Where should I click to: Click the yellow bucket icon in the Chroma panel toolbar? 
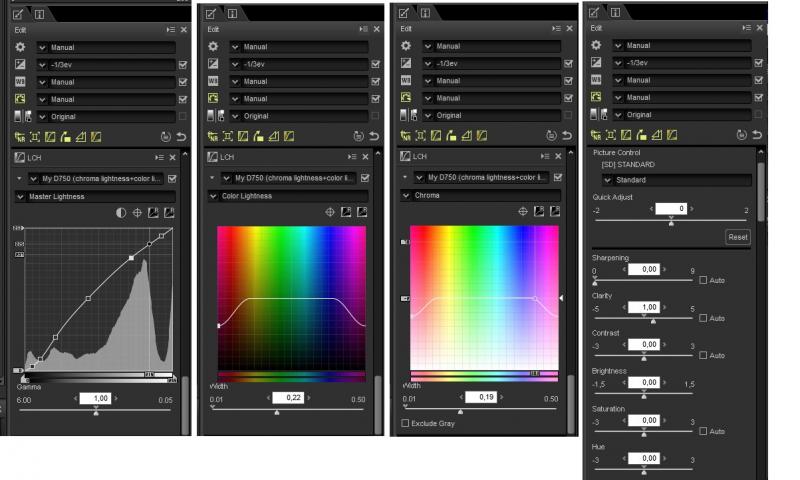pos(451,136)
